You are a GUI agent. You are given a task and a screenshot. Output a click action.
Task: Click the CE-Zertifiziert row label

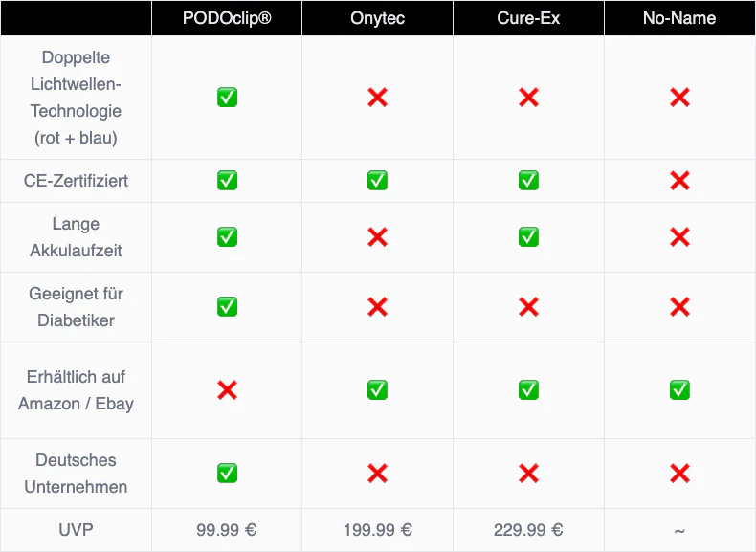click(x=76, y=181)
